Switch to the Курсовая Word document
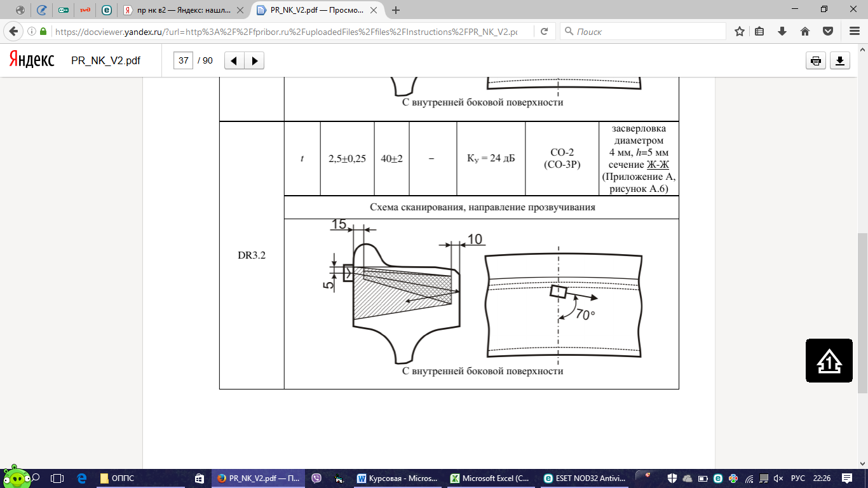Viewport: 868px width, 488px height. tap(398, 478)
